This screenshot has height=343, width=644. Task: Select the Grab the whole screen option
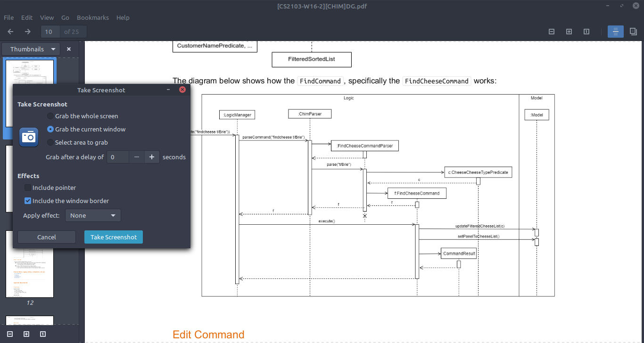coord(50,116)
